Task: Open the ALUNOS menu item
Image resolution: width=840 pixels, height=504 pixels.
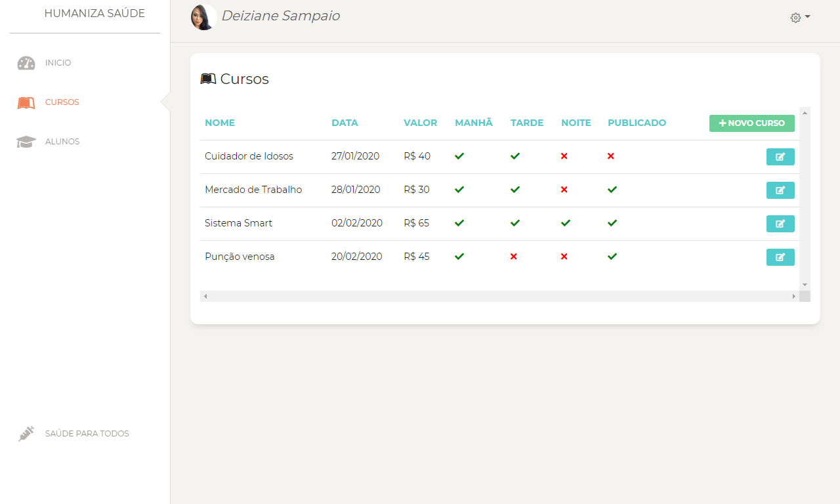Action: pos(62,142)
